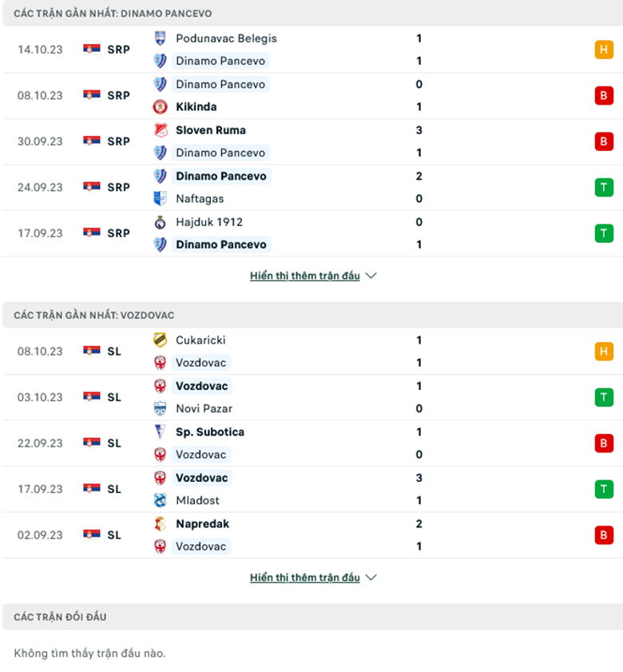Click the green T badge for Naftagas match

(x=604, y=188)
